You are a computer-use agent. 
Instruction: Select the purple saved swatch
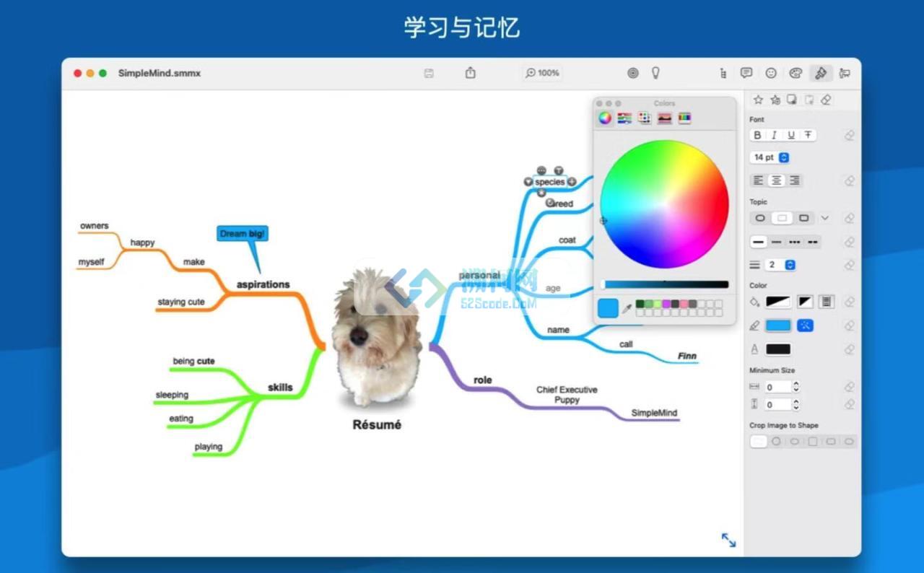(x=666, y=304)
